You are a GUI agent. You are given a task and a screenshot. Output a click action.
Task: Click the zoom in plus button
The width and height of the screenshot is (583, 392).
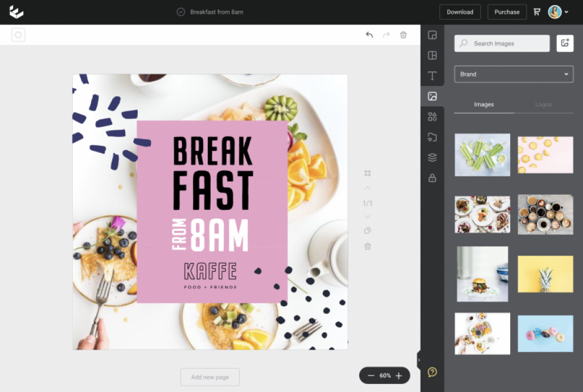click(x=399, y=376)
